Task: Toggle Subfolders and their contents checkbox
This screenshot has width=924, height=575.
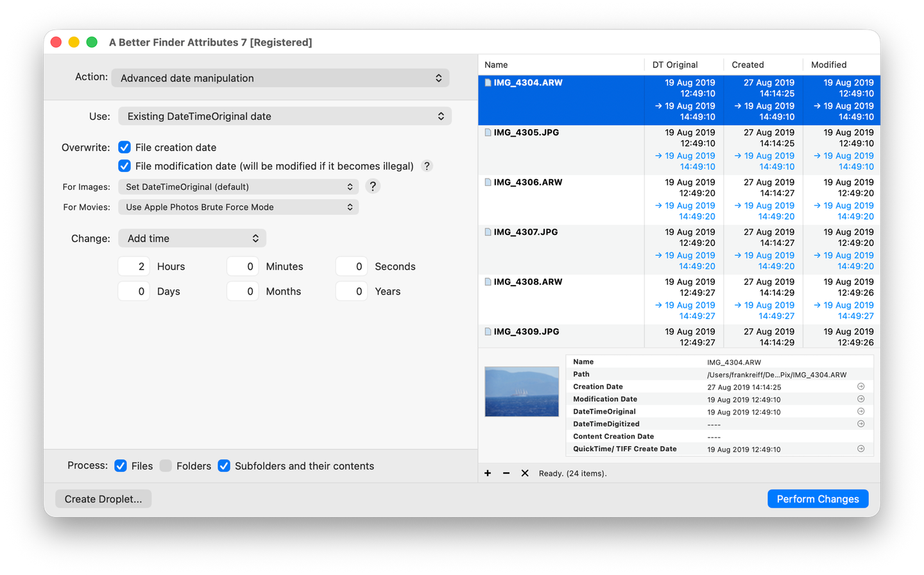Action: [224, 465]
